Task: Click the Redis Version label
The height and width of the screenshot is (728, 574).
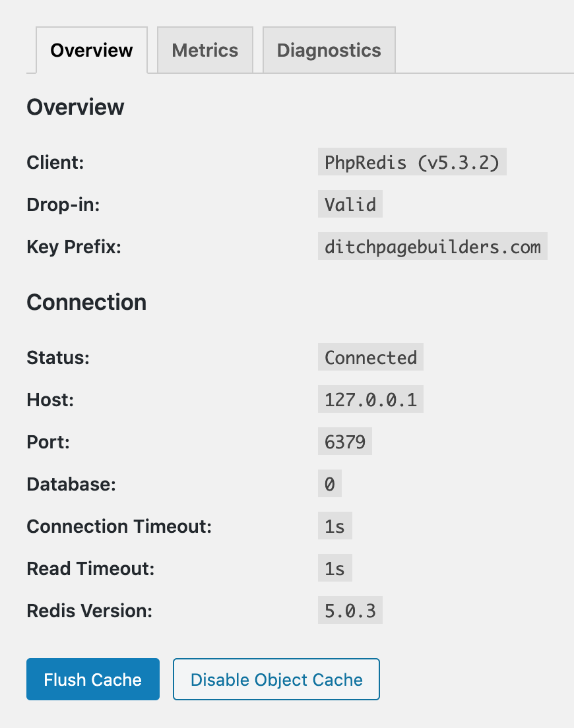Action: pyautogui.click(x=89, y=611)
